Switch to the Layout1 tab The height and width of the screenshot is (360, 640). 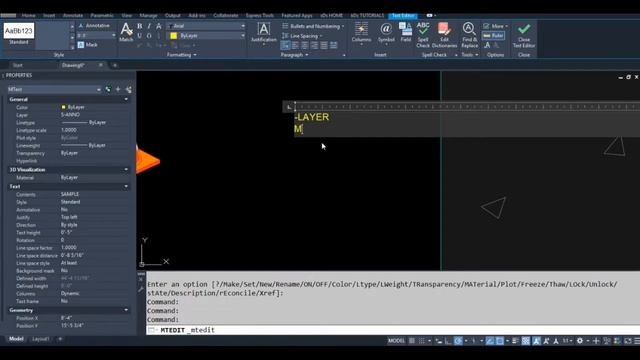40,339
